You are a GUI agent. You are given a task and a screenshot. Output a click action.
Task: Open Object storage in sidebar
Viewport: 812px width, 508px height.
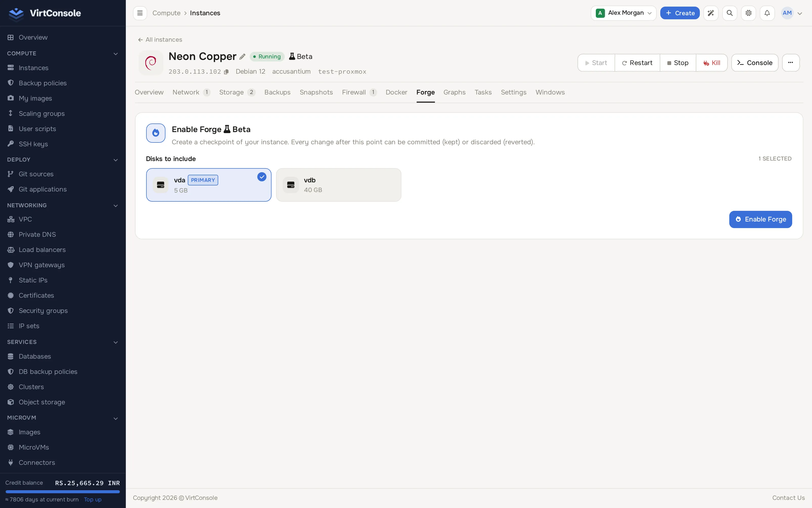[x=42, y=402]
